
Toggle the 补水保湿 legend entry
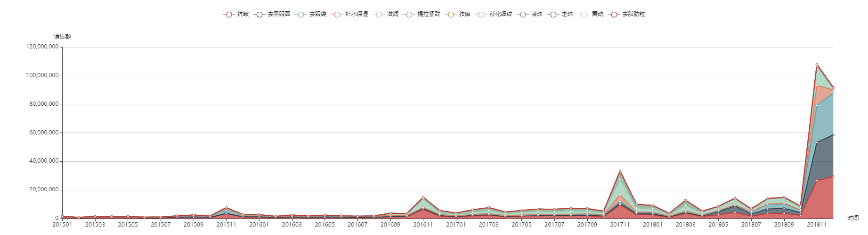[x=349, y=14]
